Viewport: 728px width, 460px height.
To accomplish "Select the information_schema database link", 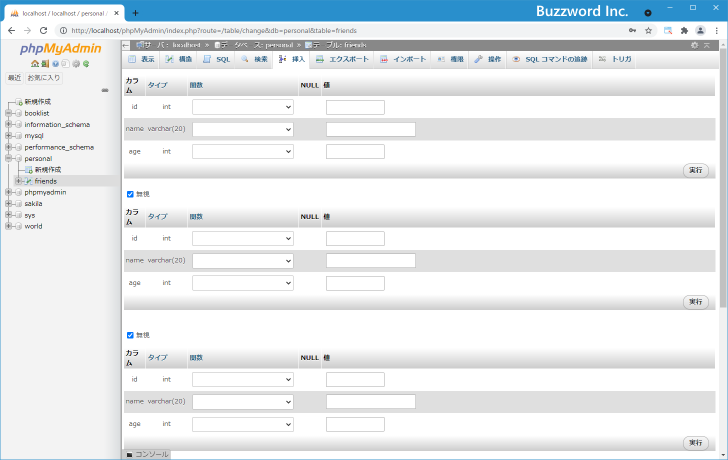I will pyautogui.click(x=57, y=125).
